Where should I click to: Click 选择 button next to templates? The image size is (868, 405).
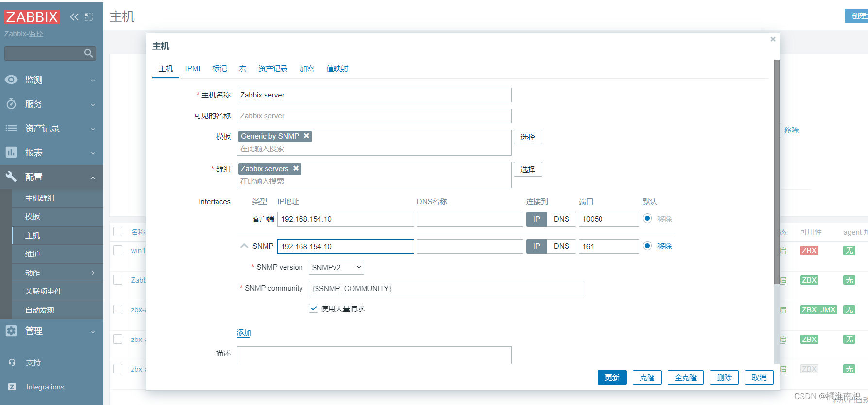[x=528, y=137]
